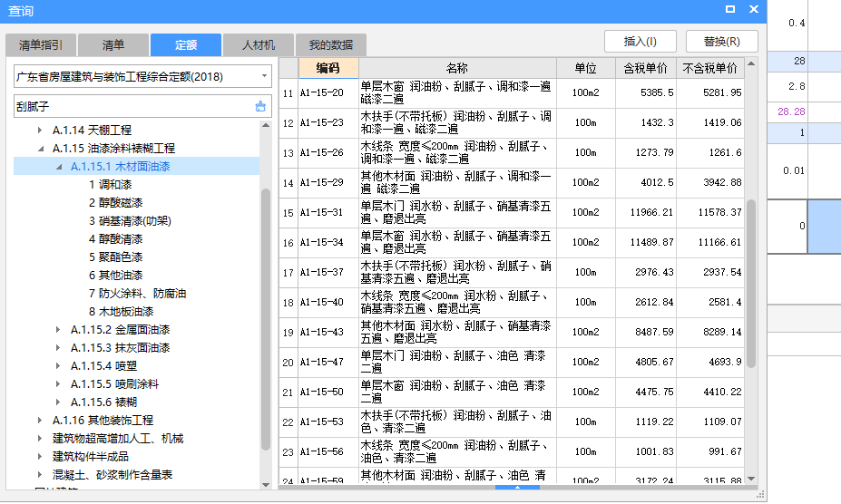Click the blue collapse handle below table
841x504 pixels.
(517, 488)
